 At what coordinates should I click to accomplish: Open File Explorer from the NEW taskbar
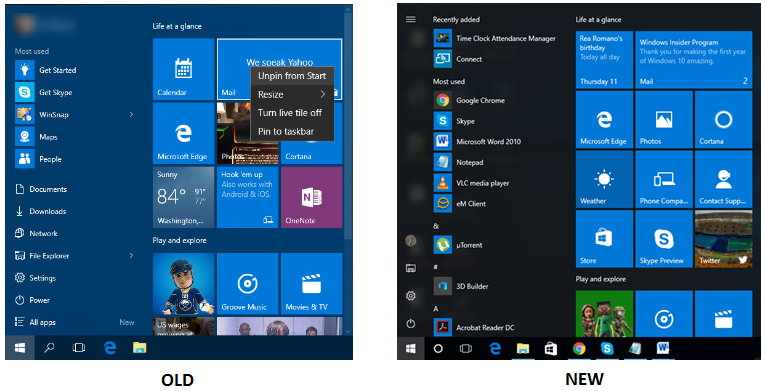523,349
